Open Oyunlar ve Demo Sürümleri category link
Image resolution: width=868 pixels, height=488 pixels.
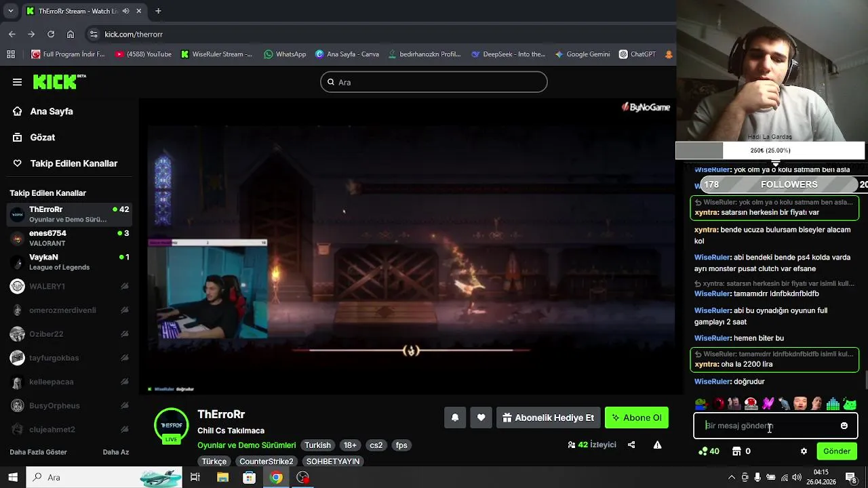point(247,445)
